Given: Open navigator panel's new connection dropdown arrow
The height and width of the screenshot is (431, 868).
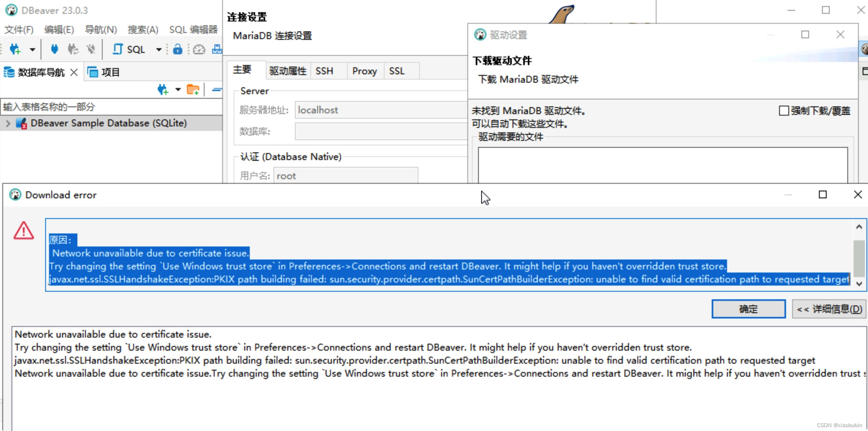Looking at the screenshot, I should (178, 90).
